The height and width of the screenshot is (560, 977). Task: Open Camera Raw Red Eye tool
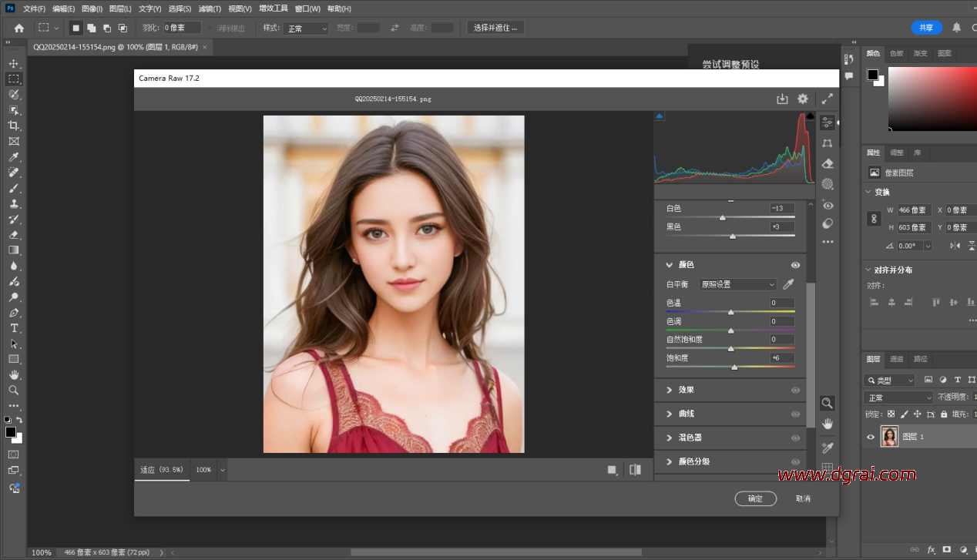click(x=828, y=205)
